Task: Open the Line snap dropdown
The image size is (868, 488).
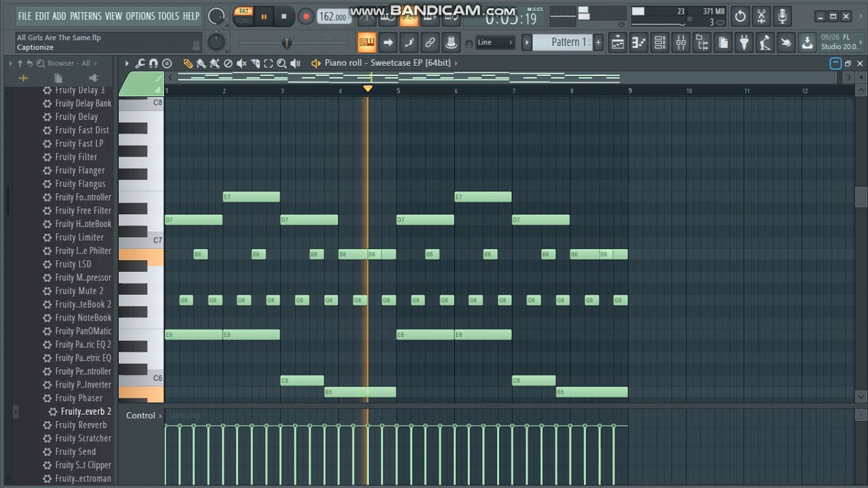Action: pos(496,42)
